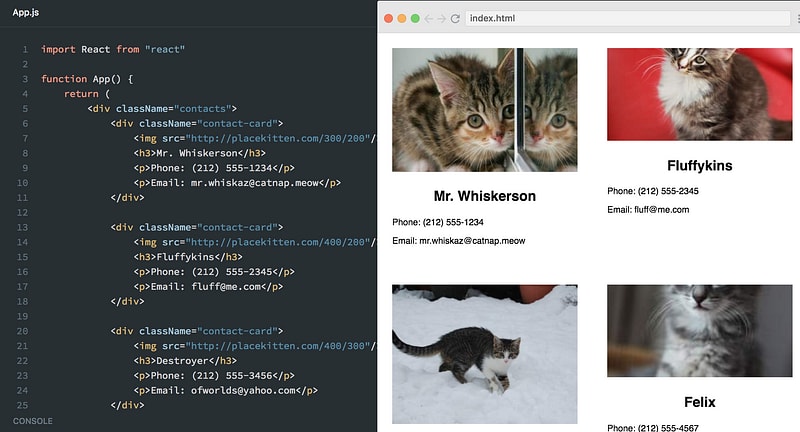Image resolution: width=800 pixels, height=432 pixels.
Task: Click line number 1 in gutter
Action: [25, 49]
